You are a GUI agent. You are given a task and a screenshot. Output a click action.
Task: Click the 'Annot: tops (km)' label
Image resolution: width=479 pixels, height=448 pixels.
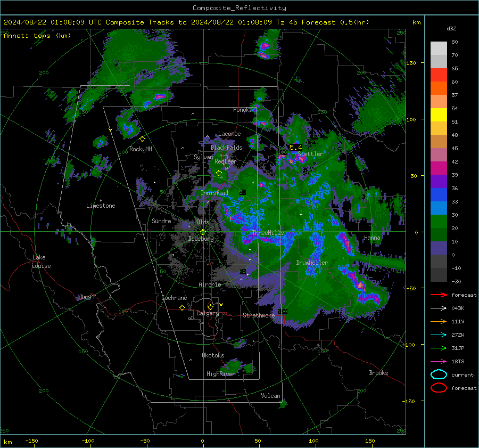(37, 36)
